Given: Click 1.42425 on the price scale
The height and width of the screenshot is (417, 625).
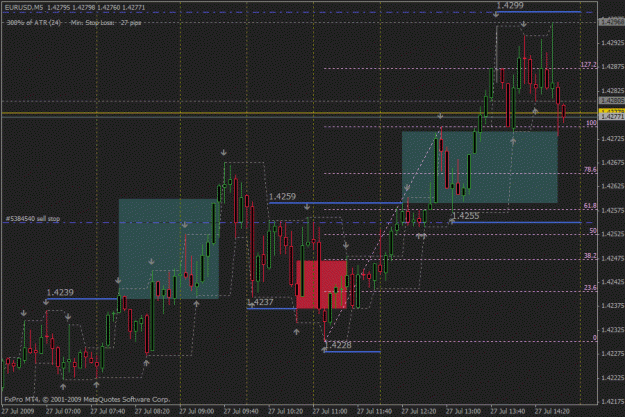Looking at the screenshot, I should [x=613, y=282].
